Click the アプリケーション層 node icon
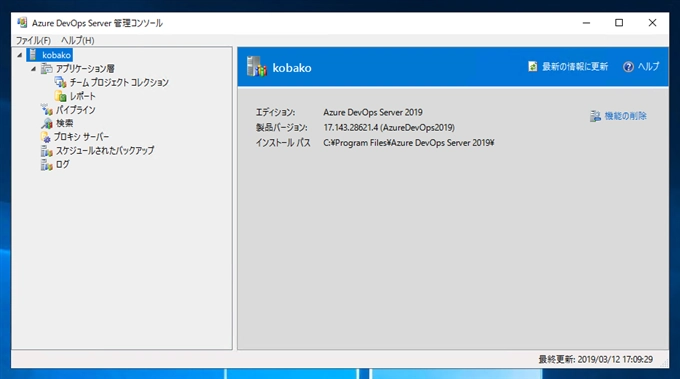This screenshot has width=680, height=379. click(x=46, y=69)
